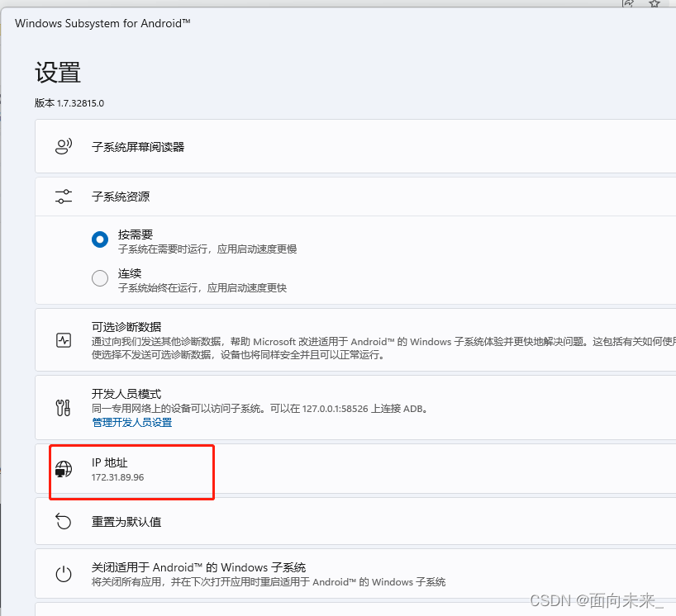The image size is (676, 616).
Task: Click the description 将关闭所有应用 under shutdown option
Action: pos(269,582)
